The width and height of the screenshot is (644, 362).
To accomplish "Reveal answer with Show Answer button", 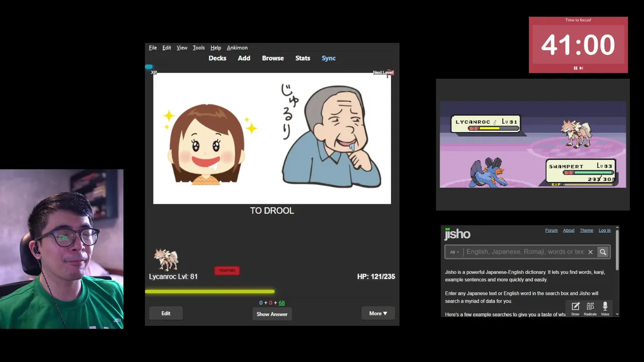I will tap(272, 314).
